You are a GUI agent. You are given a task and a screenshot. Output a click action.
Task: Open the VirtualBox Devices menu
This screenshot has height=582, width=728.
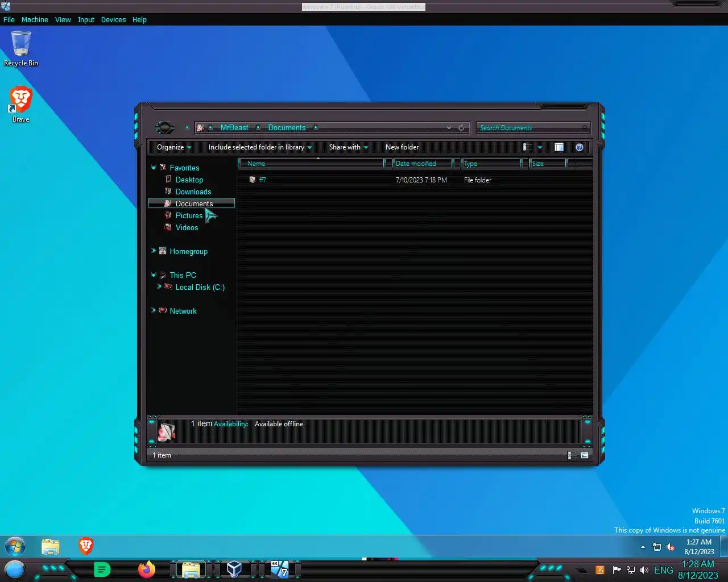click(113, 19)
